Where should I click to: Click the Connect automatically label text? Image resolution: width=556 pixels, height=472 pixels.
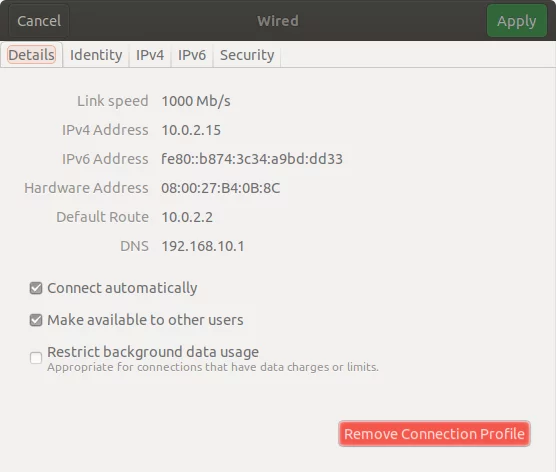point(122,288)
